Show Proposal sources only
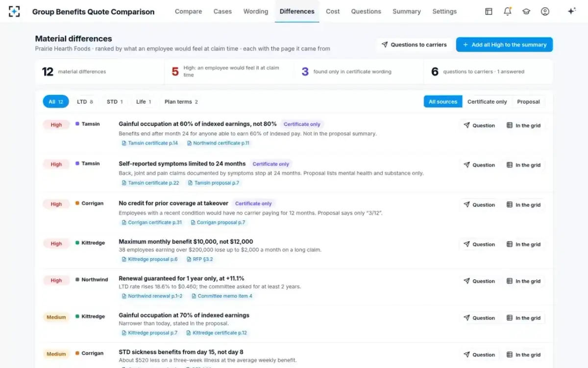The height and width of the screenshot is (368, 588). [528, 102]
